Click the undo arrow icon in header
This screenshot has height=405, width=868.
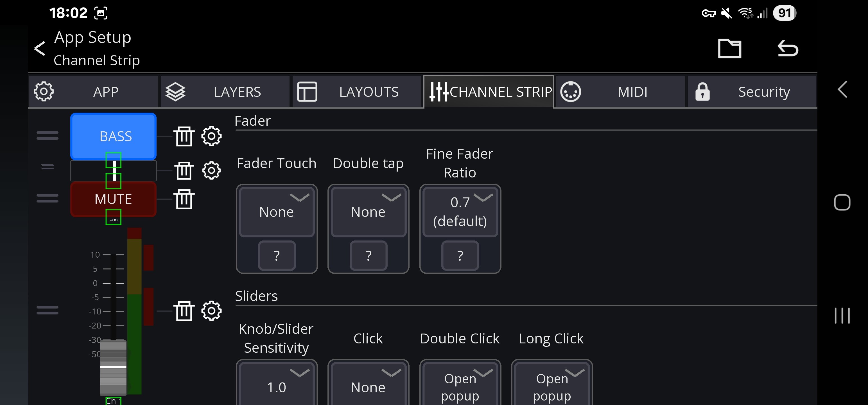coord(787,49)
